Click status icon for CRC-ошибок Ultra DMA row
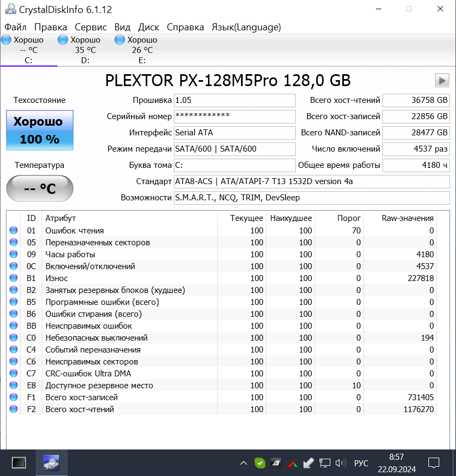Screen dimensions: 456x476 tap(14, 373)
